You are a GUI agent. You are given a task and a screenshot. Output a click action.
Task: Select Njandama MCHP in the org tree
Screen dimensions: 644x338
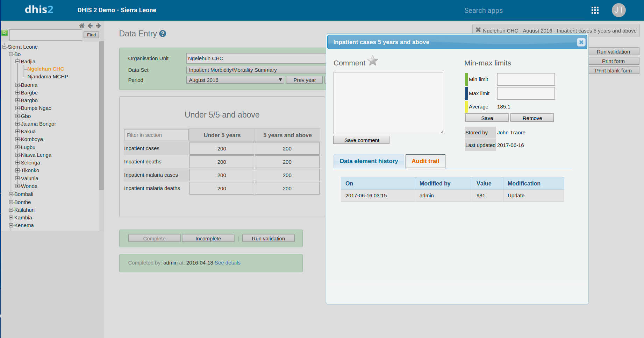pos(48,77)
